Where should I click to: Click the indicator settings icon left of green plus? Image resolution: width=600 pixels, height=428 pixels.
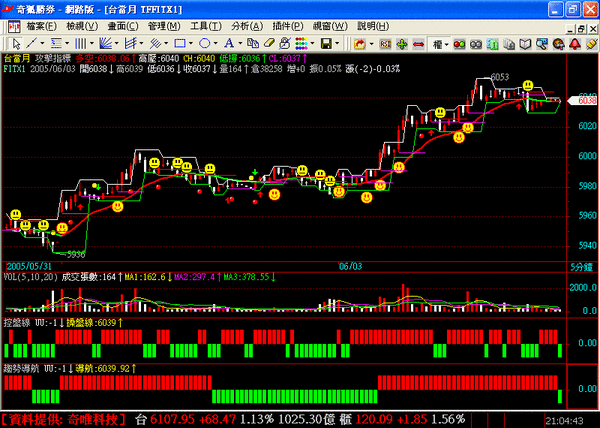[x=385, y=44]
